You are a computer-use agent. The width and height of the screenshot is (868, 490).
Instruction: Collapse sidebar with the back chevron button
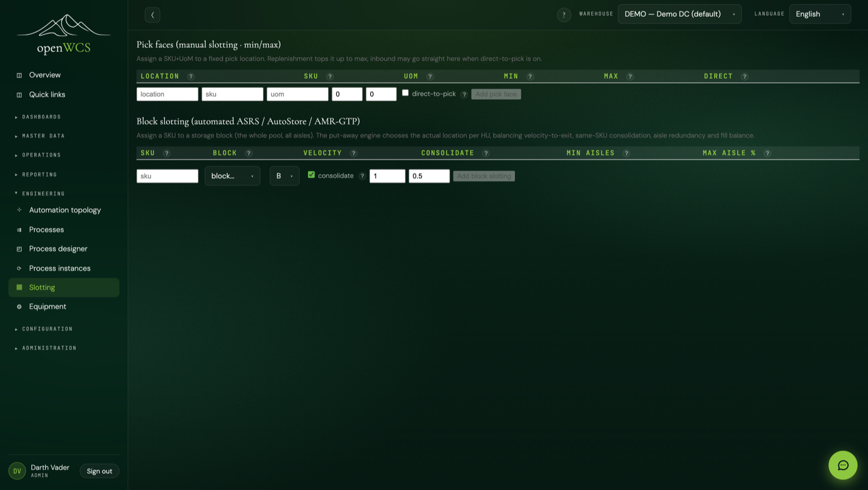[152, 15]
